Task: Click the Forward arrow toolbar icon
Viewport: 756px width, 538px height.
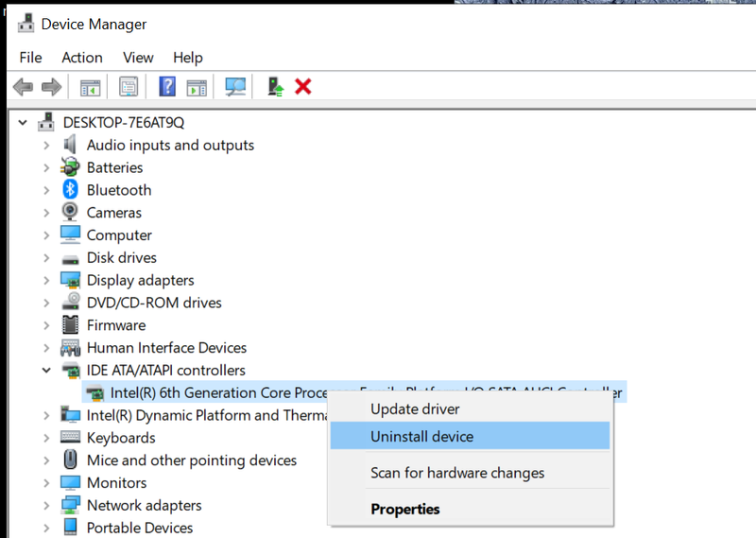Action: 52,87
